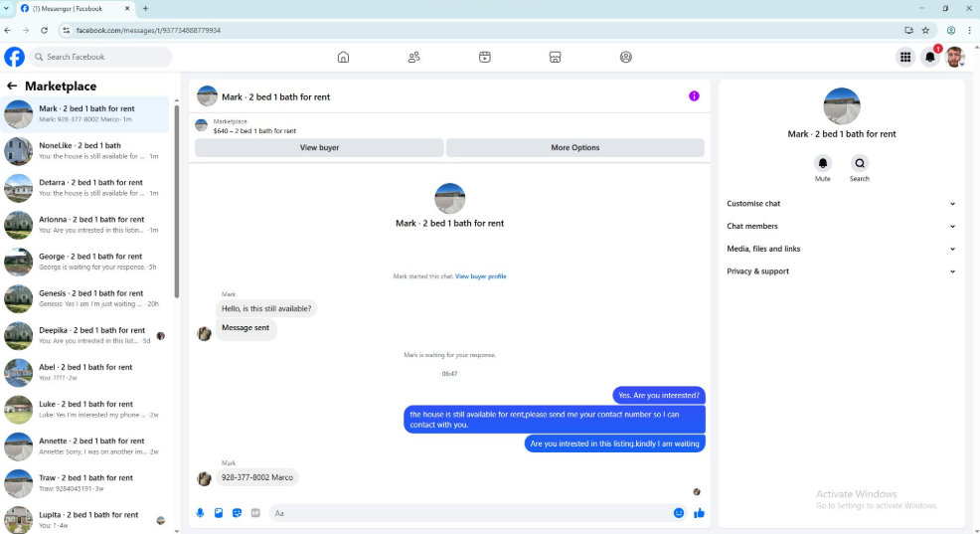Open Abel 2 bed 1 bath conversation
Viewport: 980px width, 534px height.
click(x=84, y=372)
